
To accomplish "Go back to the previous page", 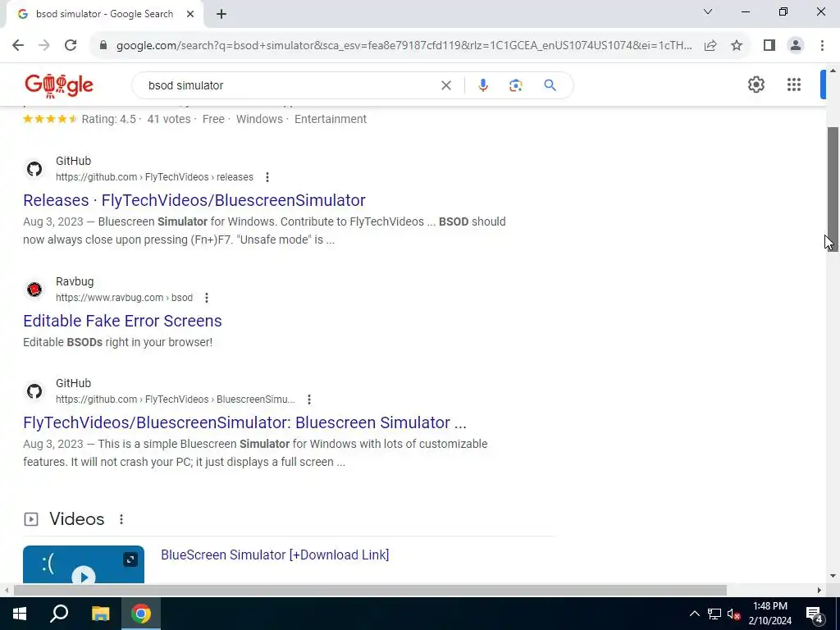I will pyautogui.click(x=18, y=45).
